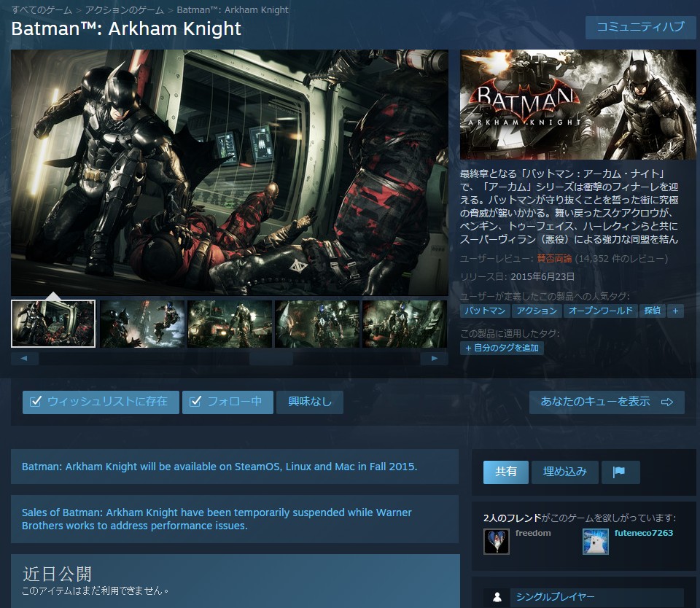
Task: Open futeneco7263's avatar image
Action: [x=596, y=542]
